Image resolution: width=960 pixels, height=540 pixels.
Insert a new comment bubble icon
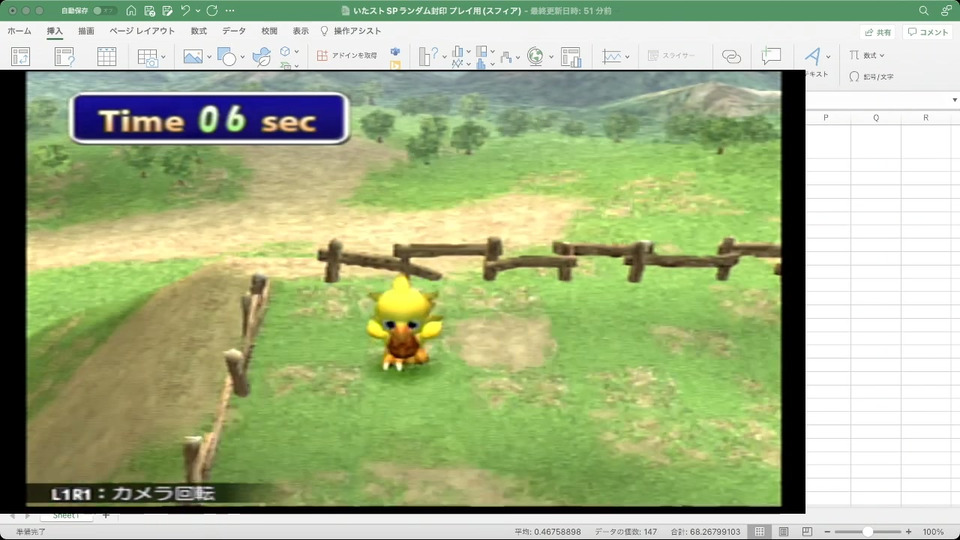point(771,56)
